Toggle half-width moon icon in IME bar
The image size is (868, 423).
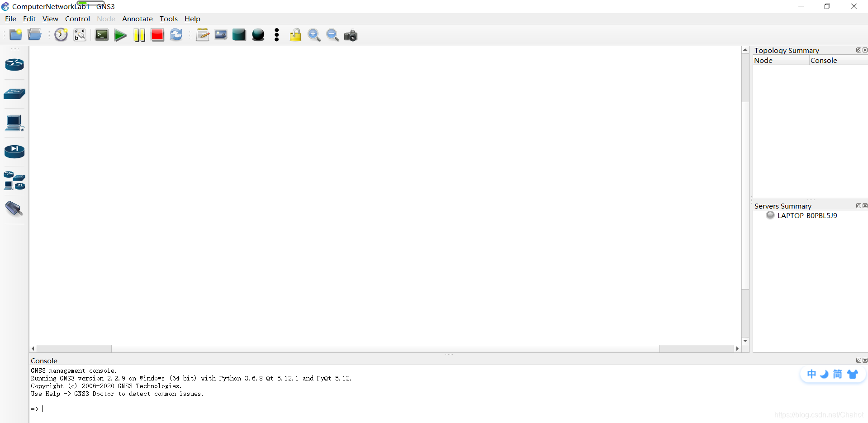pos(825,374)
